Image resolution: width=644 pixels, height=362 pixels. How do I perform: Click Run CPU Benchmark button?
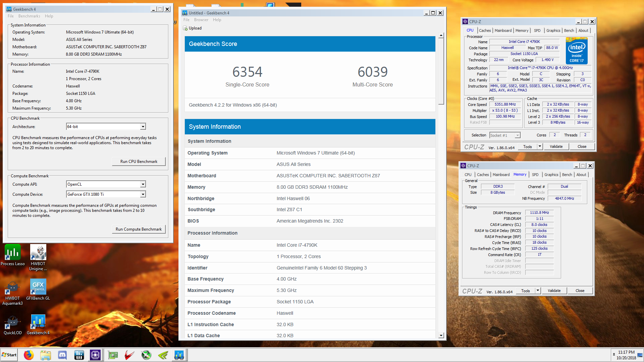pyautogui.click(x=139, y=162)
